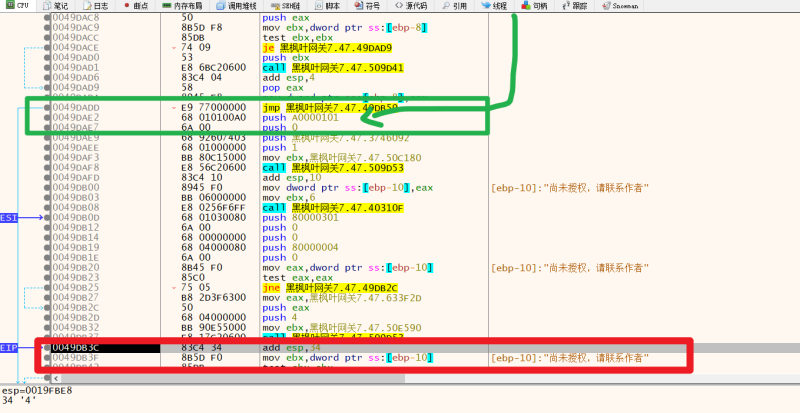Screen dimensions: 800x413
Task: Switch to the 源代码 source tab
Action: click(413, 5)
